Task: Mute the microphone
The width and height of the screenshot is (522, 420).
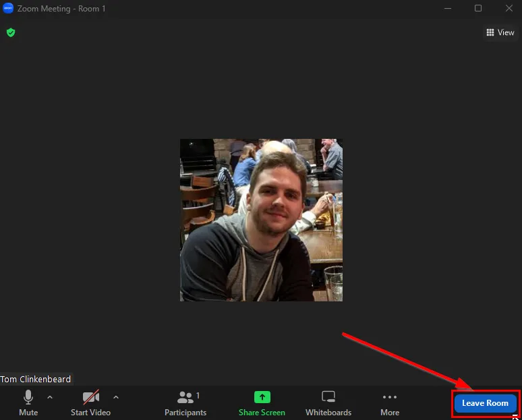Action: (28, 402)
